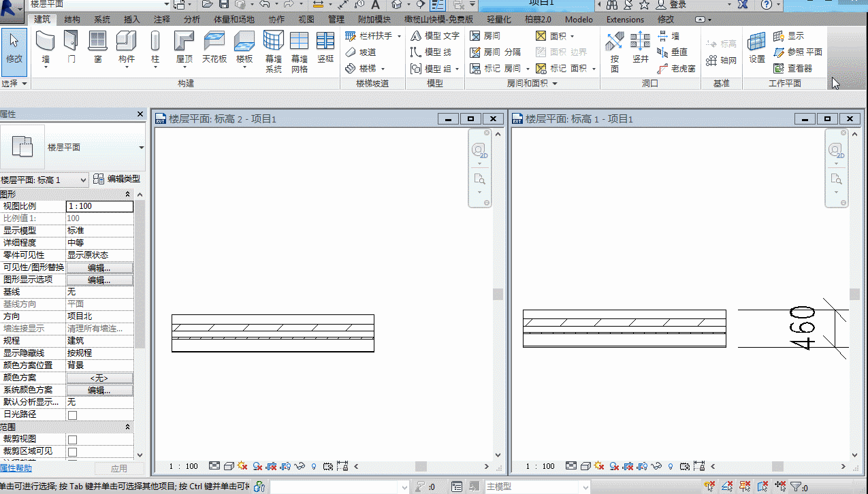
Task: Open the 管理 ribbon tab
Action: [336, 20]
